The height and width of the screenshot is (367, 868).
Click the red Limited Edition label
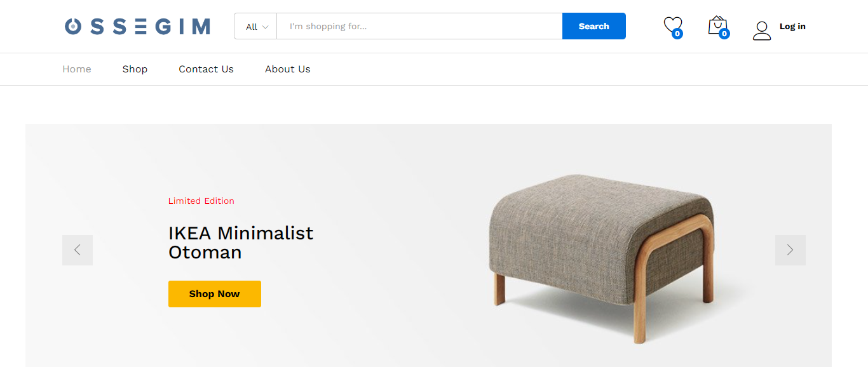201,201
